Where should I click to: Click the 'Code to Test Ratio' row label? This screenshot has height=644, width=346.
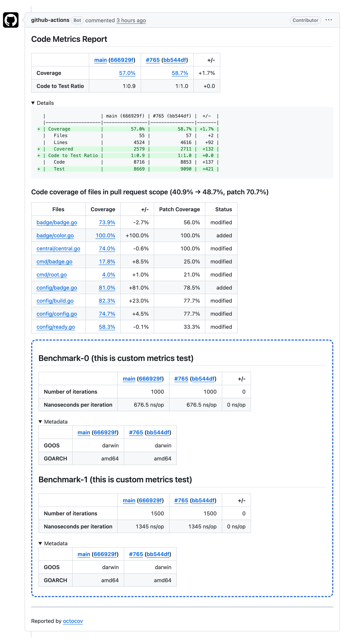60,86
